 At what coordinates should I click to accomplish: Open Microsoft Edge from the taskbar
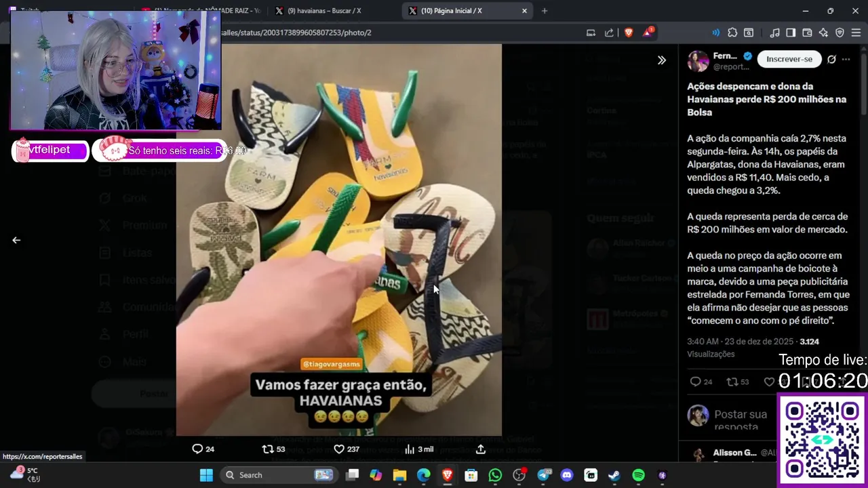click(x=423, y=475)
